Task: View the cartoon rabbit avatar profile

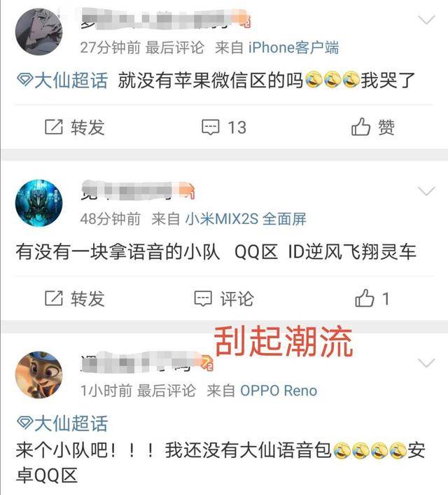Action: 38,375
